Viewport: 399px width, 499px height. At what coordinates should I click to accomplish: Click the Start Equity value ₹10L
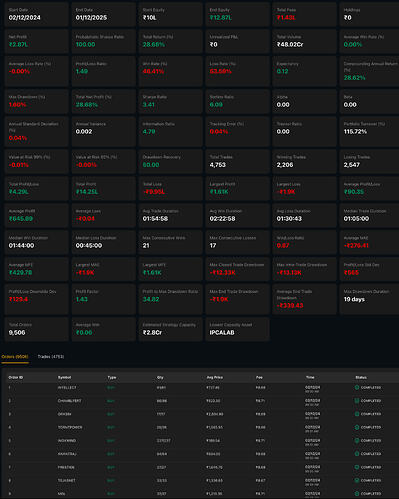[150, 18]
